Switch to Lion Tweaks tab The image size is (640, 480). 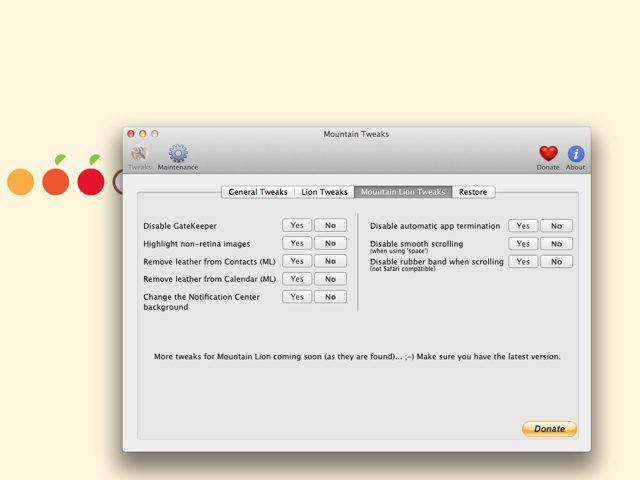click(x=324, y=192)
